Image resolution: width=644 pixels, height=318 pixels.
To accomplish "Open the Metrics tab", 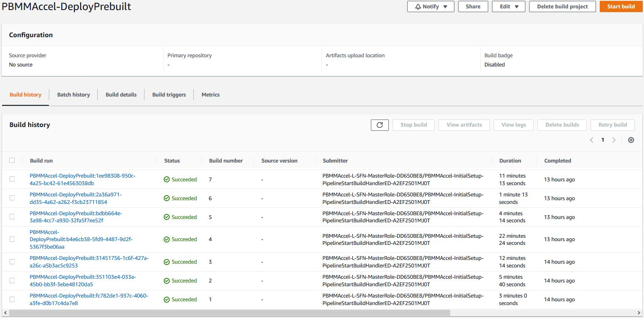I will tap(210, 95).
